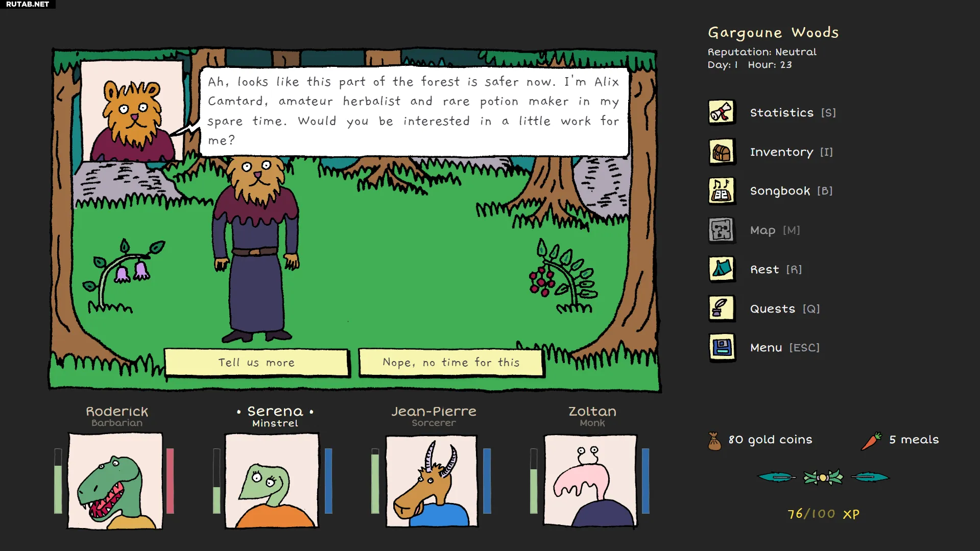
Task: Select the Menu [ESC] label
Action: (784, 348)
